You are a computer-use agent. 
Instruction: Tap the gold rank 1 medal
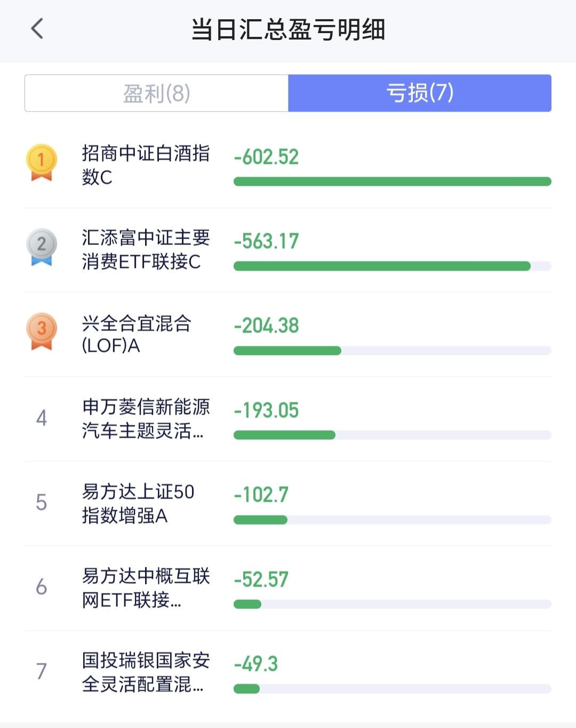click(x=42, y=162)
